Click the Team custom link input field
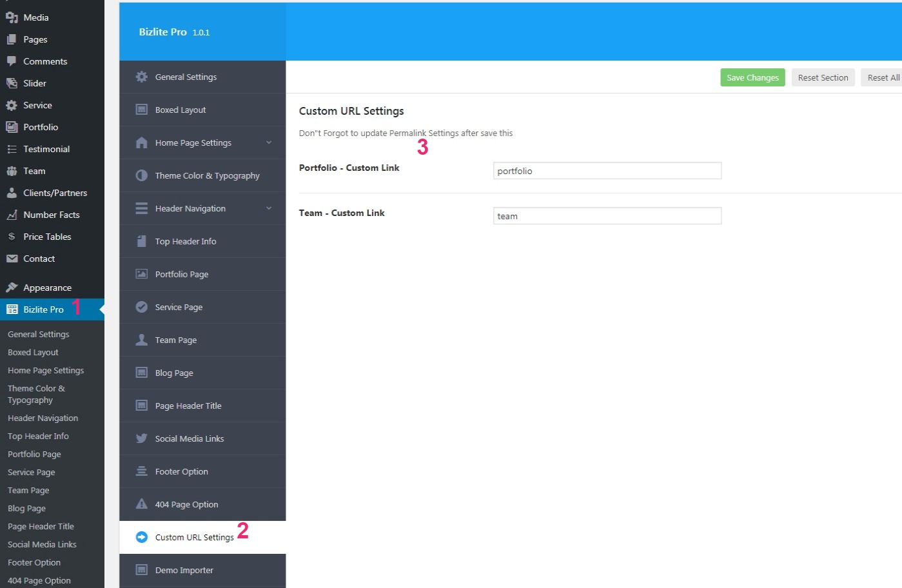 tap(607, 215)
